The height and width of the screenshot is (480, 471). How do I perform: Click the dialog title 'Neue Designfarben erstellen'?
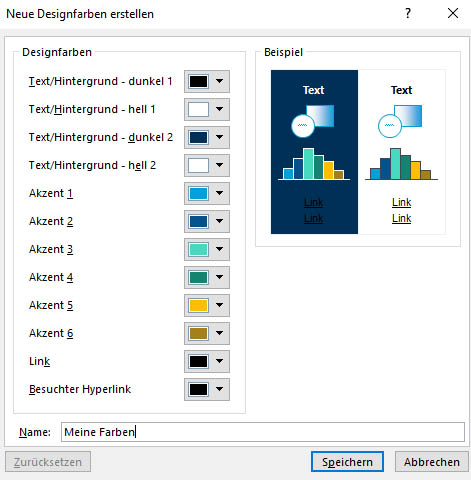80,14
